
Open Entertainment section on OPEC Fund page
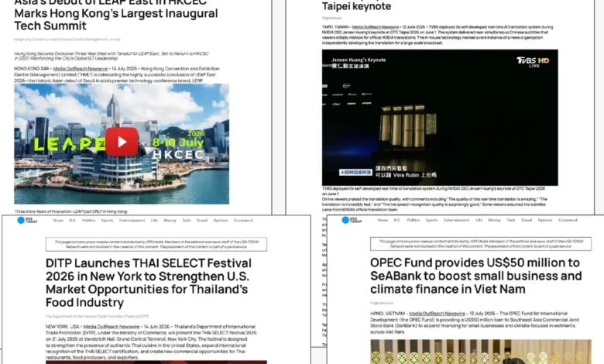pyautogui.click(x=456, y=220)
